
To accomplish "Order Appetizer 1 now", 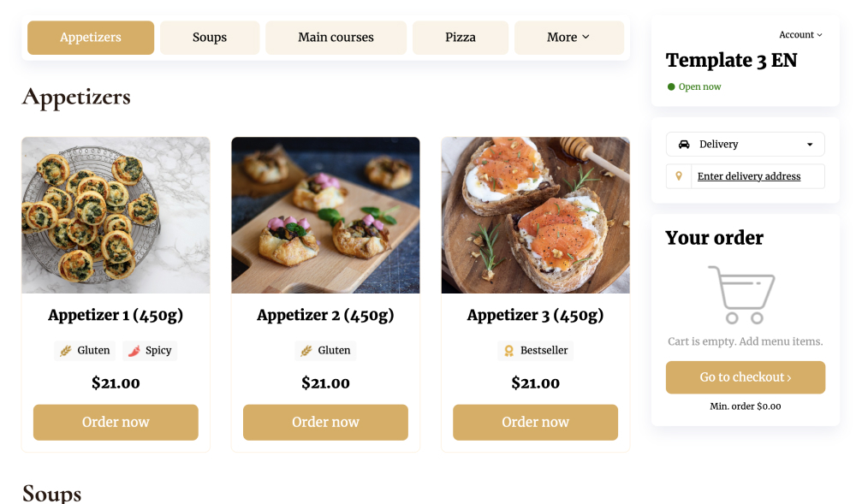I will tap(116, 422).
